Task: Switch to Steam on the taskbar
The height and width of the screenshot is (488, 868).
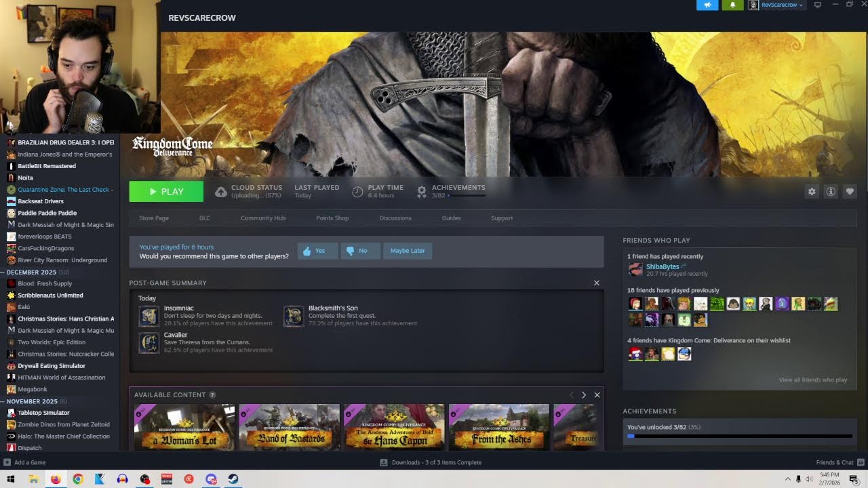Action: (233, 479)
